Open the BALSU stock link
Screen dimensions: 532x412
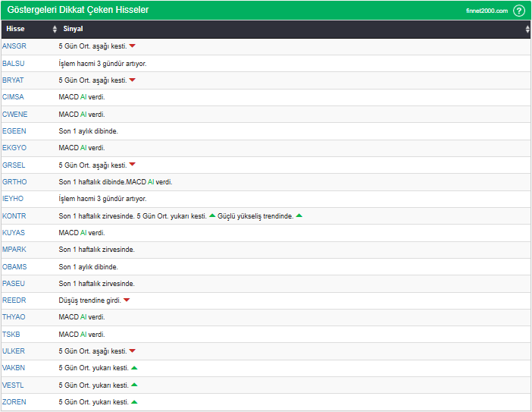click(14, 64)
